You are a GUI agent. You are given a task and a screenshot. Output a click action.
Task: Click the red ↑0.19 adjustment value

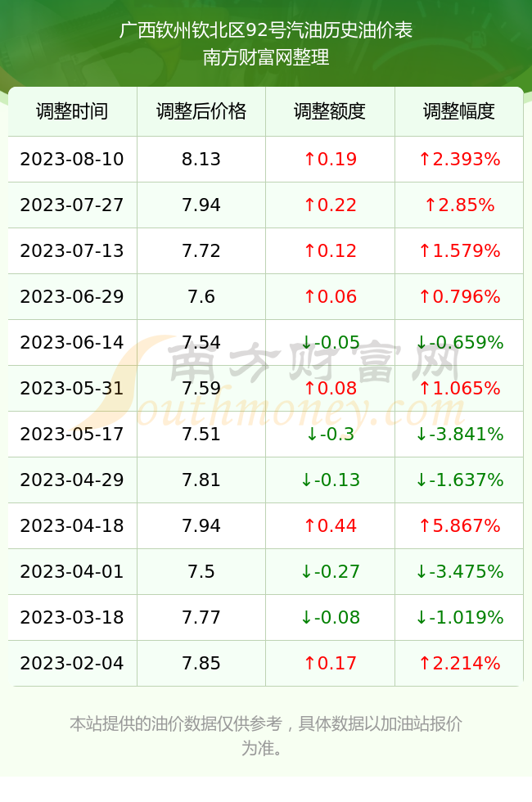(x=330, y=159)
